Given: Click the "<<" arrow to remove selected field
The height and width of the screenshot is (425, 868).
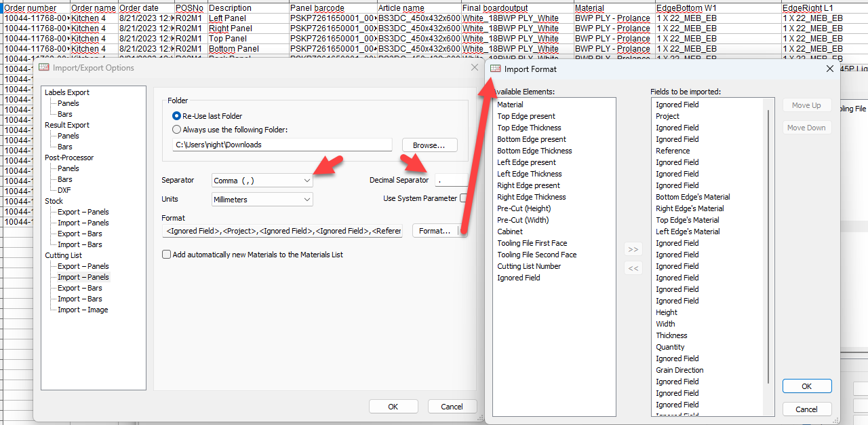Looking at the screenshot, I should coord(633,267).
